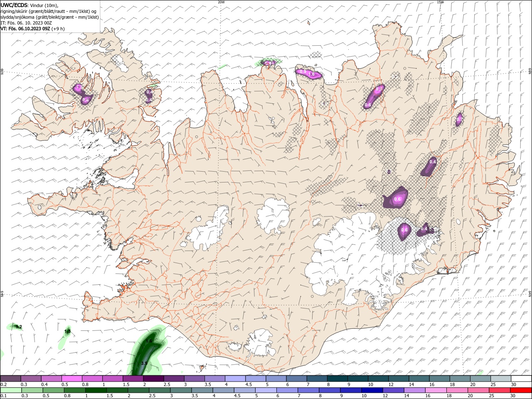The image size is (532, 399).
Task: Click the '0.4' value in purple legend
Action: [44, 384]
